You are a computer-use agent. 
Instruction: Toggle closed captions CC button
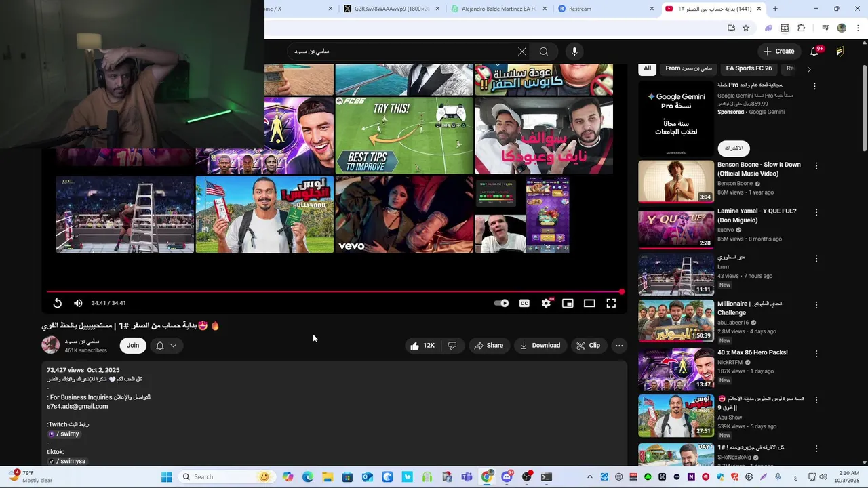coord(524,303)
